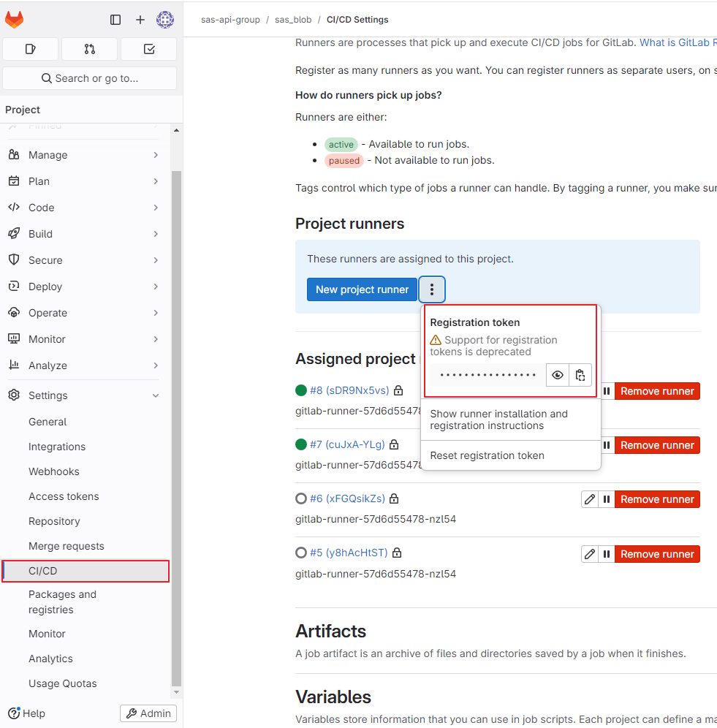
Task: Open the assigned issues shortcut icon
Action: (30, 49)
